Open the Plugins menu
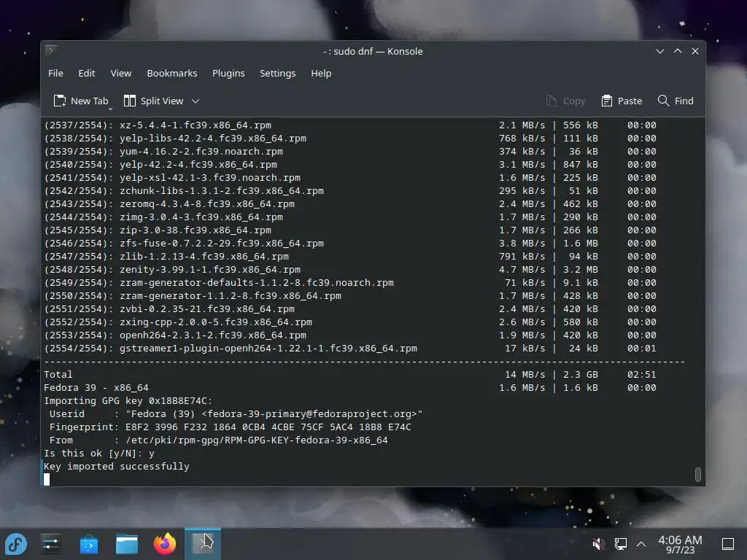 [x=228, y=74]
